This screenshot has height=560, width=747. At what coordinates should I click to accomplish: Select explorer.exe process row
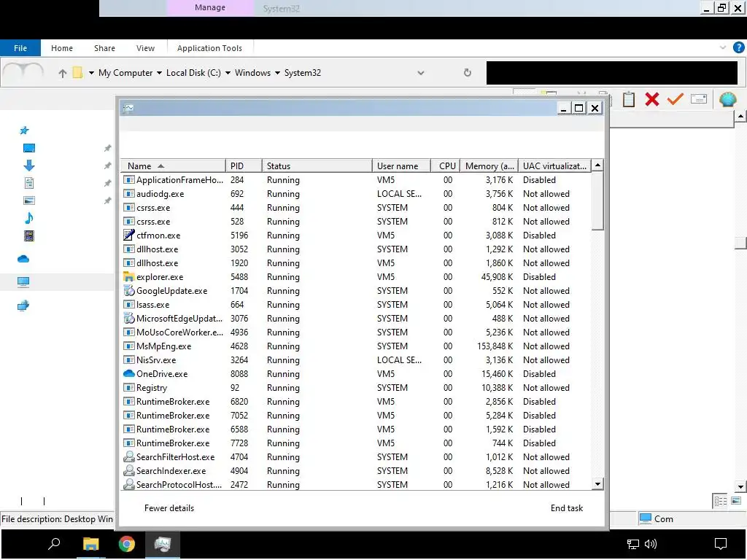tap(356, 276)
